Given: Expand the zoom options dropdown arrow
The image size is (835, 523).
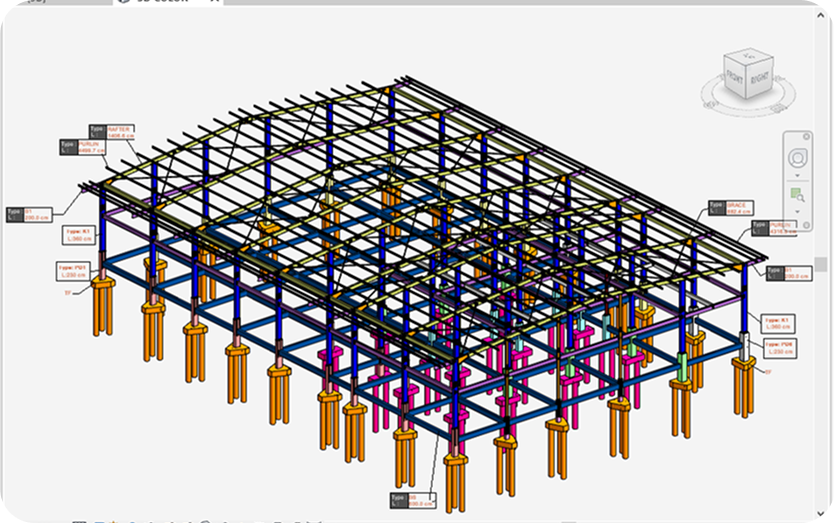Looking at the screenshot, I should pos(797,211).
